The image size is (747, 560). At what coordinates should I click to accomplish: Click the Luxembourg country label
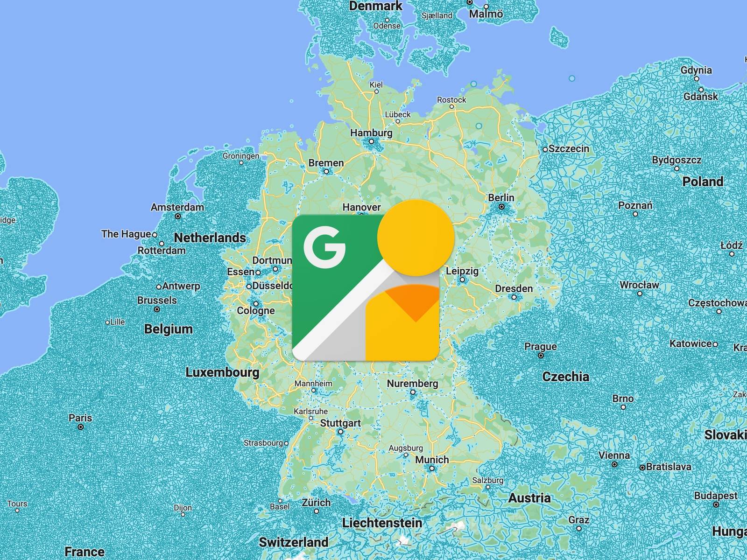click(x=222, y=372)
